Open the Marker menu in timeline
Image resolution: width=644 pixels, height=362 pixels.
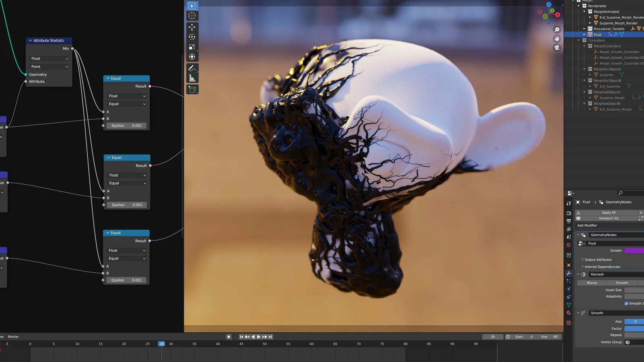click(13, 337)
